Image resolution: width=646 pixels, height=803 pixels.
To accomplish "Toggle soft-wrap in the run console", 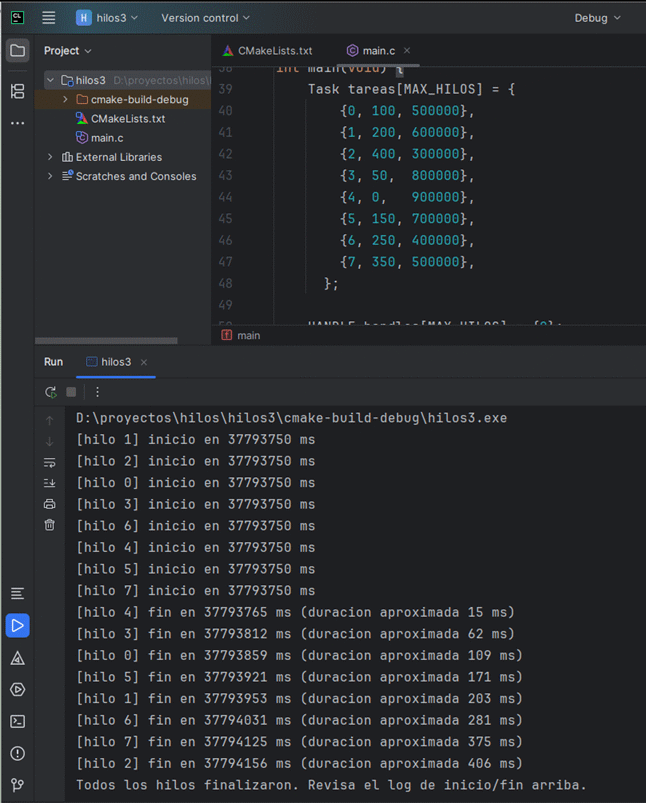I will coord(49,461).
